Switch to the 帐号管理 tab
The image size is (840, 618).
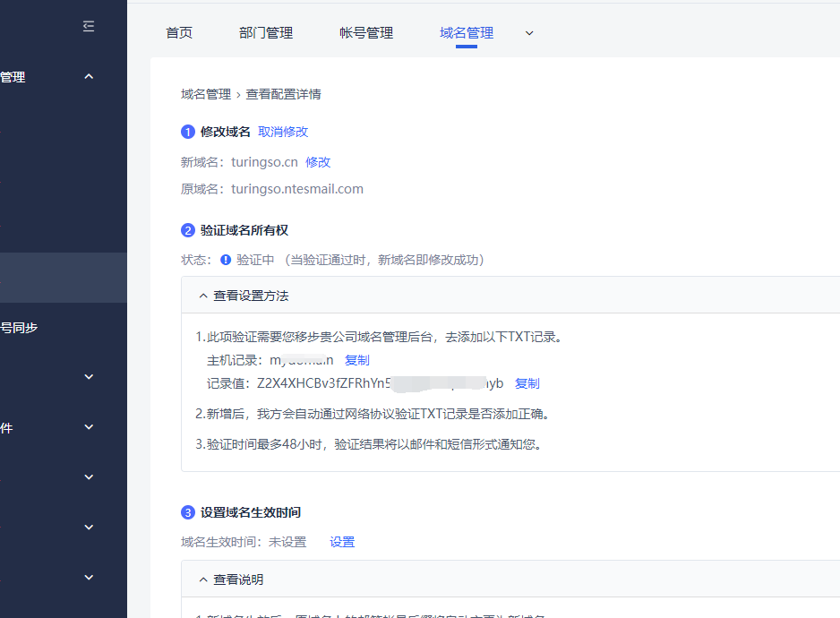tap(366, 33)
